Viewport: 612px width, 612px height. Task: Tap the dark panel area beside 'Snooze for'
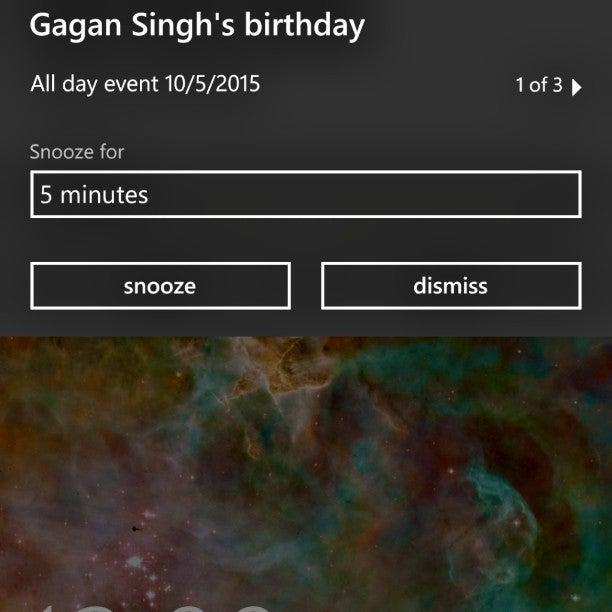click(351, 152)
